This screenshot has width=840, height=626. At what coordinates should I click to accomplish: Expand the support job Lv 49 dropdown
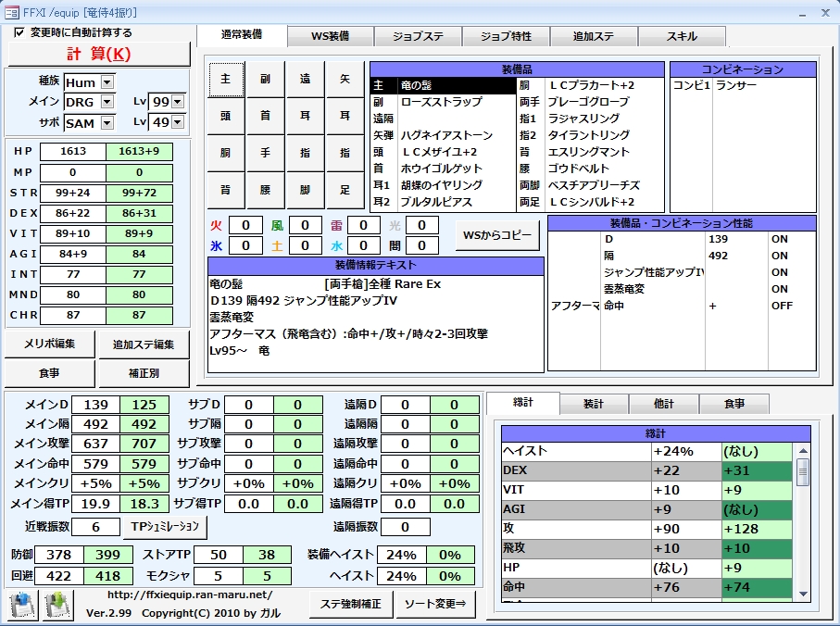coord(178,122)
